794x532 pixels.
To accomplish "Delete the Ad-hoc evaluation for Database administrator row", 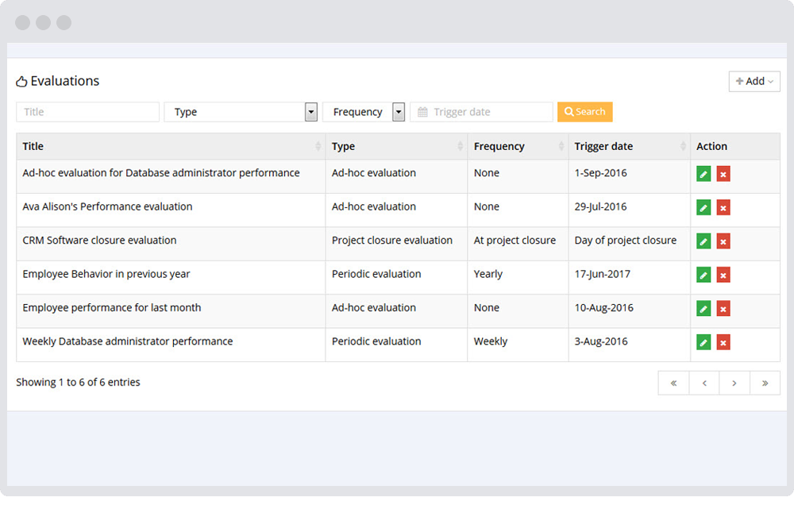I will coord(723,174).
